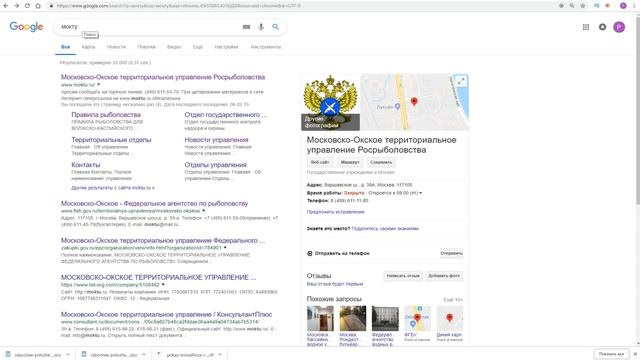Open the zakupki.gov.ru Московско-Окское result
Image resolution: width=640 pixels, height=360 pixels.
click(163, 240)
